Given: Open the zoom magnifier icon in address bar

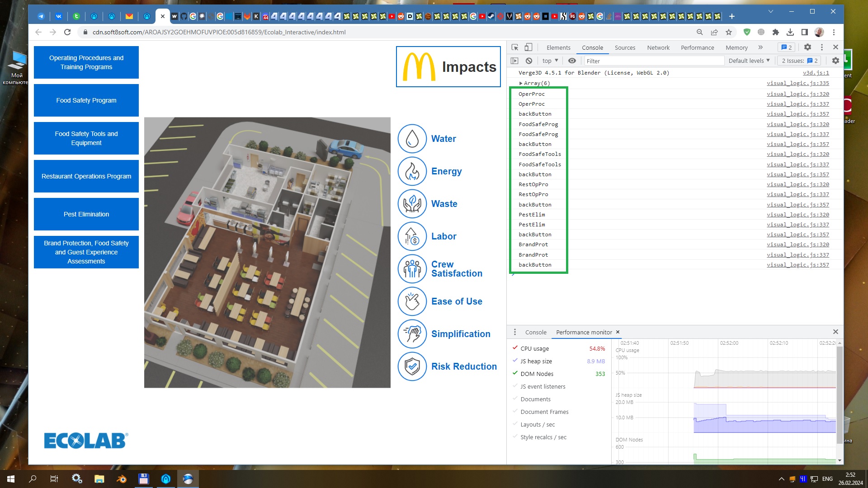Looking at the screenshot, I should 700,32.
